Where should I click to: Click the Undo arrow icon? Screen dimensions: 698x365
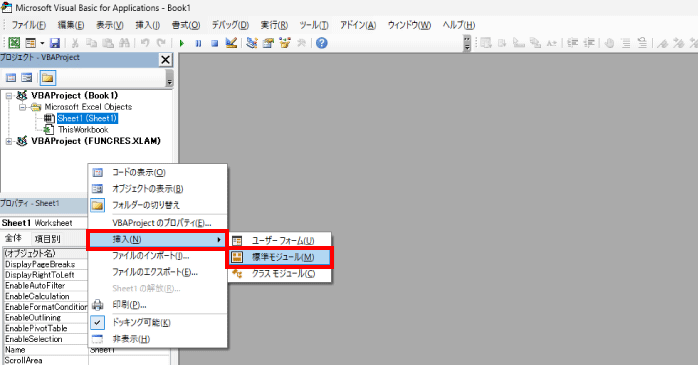coord(145,43)
